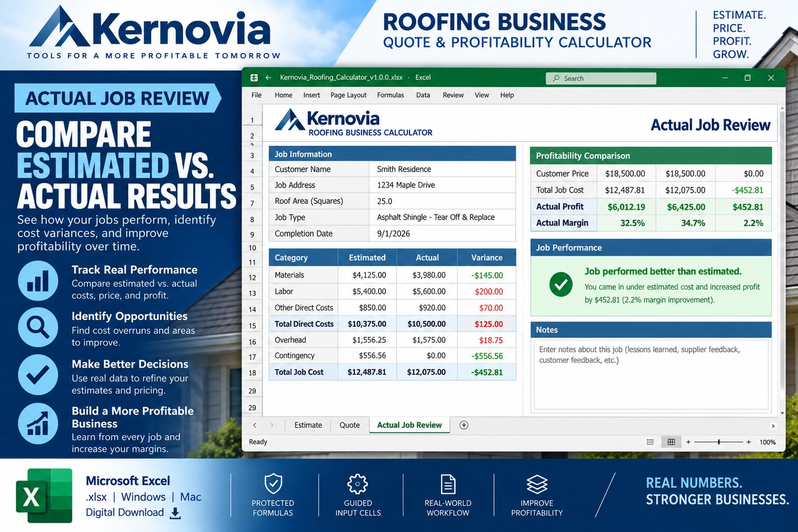This screenshot has width=798, height=532.
Task: Click the search magnifier in title bar
Action: point(556,78)
